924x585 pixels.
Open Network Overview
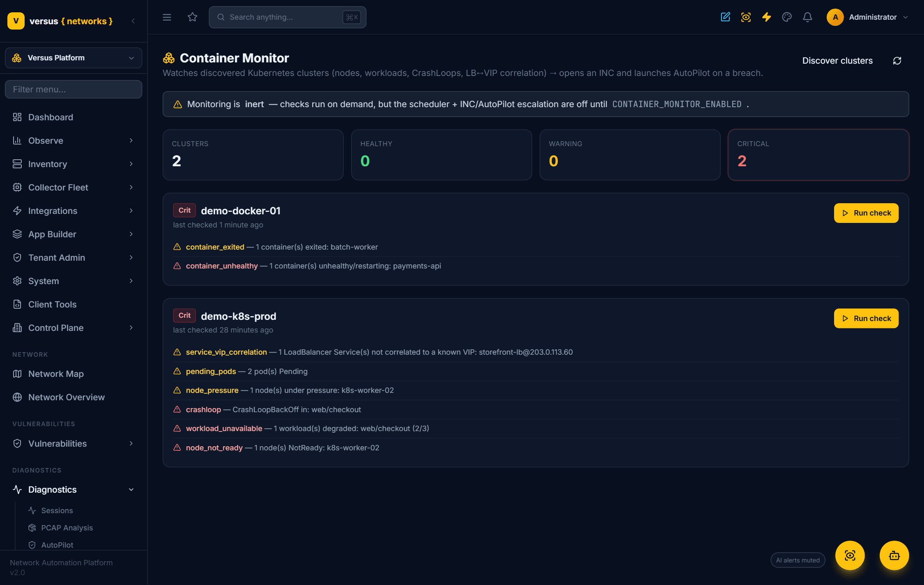pyautogui.click(x=74, y=397)
